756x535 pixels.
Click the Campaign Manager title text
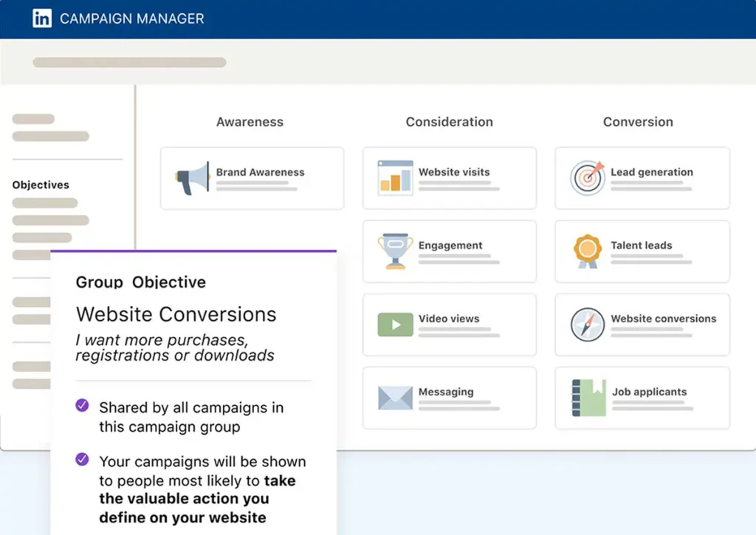(x=131, y=19)
